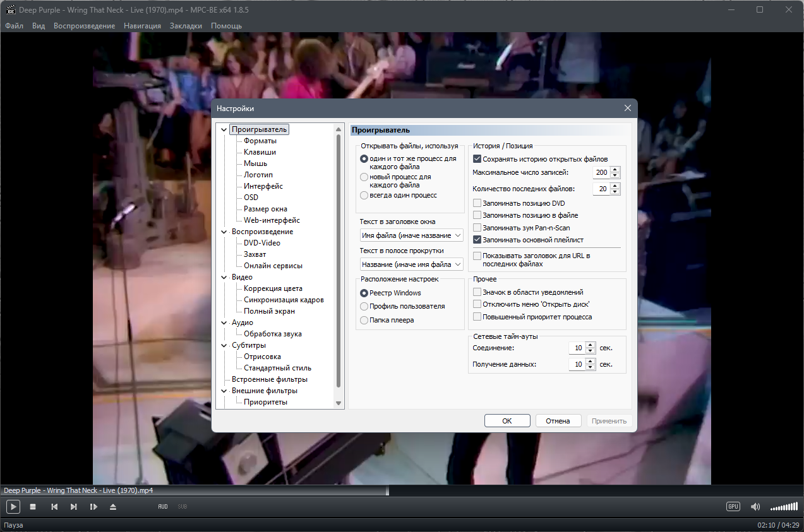Image resolution: width=804 pixels, height=532 pixels.
Task: Toggle the GPU indicator icon
Action: 733,507
